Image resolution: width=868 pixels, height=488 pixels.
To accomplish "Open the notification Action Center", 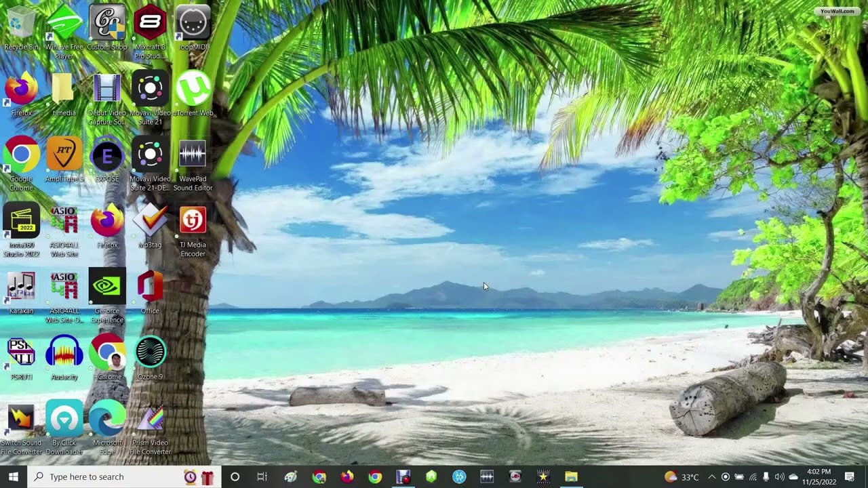I will [850, 476].
